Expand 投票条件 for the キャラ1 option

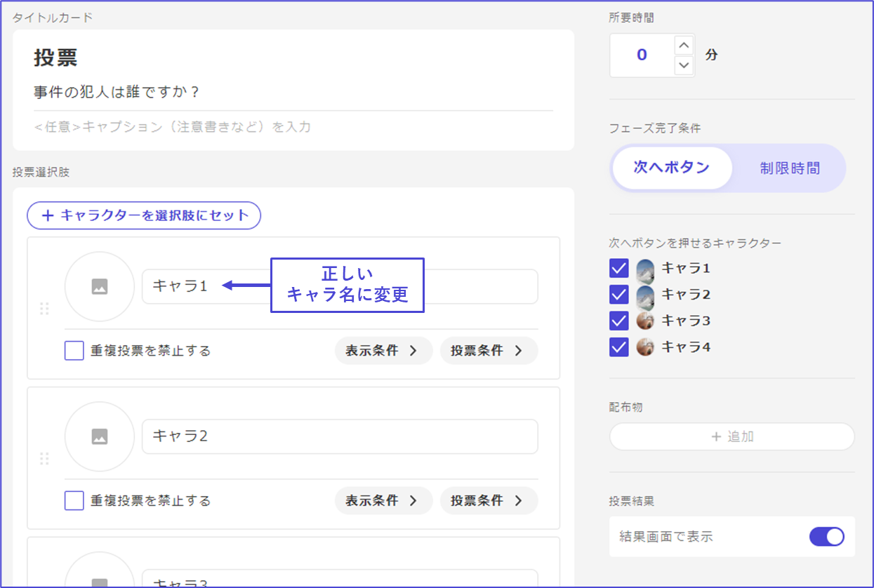pos(489,351)
